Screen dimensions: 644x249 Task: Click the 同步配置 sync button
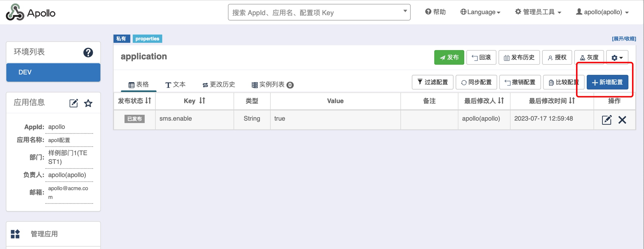(x=476, y=82)
